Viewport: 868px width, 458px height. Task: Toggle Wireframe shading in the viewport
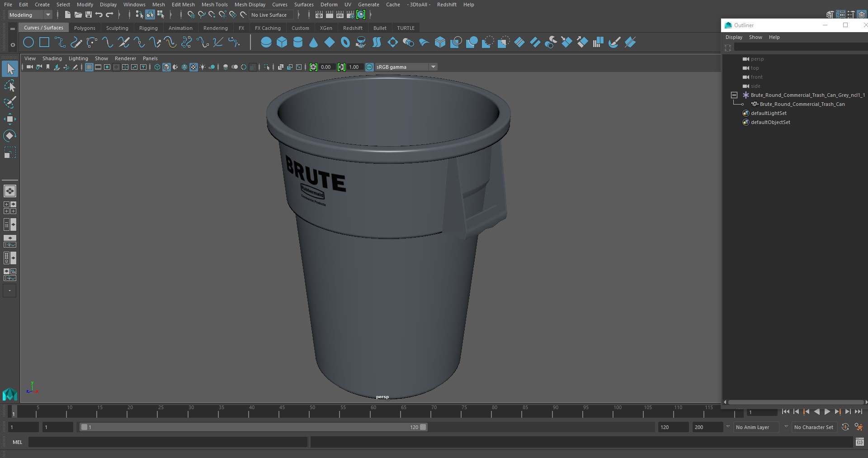tap(157, 67)
